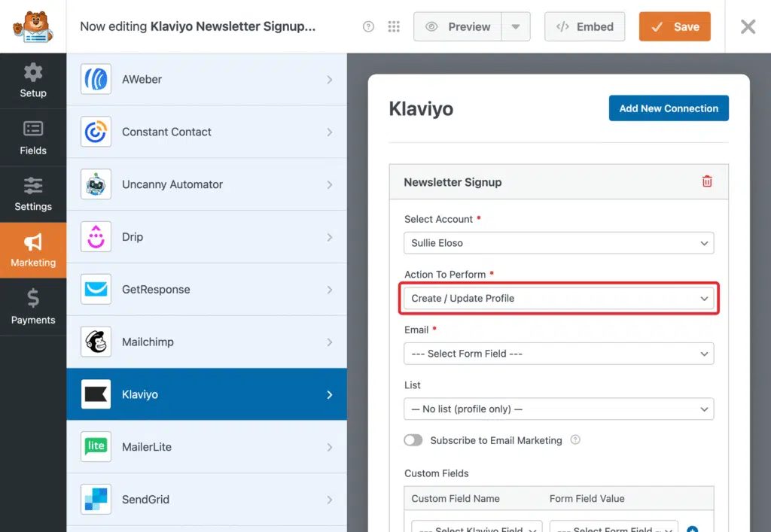Expand the MailerLite row chevron

click(x=330, y=448)
